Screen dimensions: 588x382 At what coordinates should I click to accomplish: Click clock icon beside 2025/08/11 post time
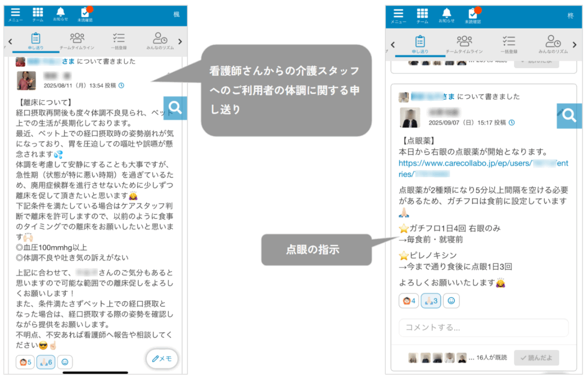point(121,85)
